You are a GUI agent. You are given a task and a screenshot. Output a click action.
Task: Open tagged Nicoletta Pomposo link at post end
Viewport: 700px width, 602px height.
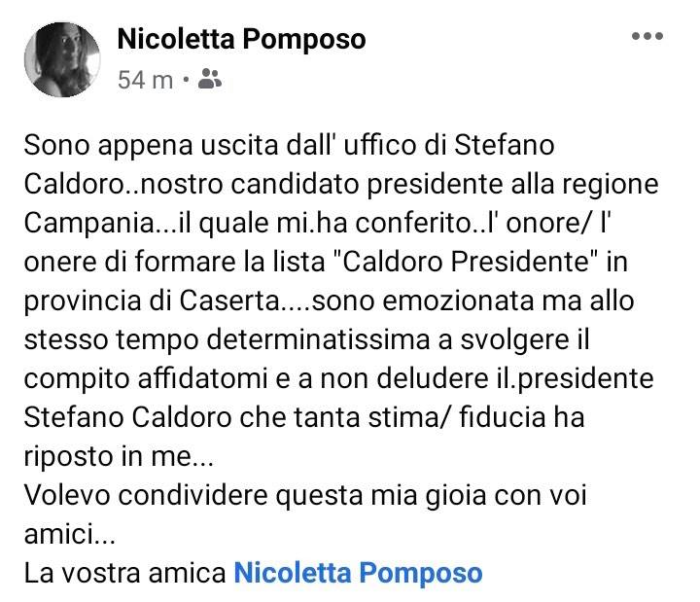coord(357,572)
